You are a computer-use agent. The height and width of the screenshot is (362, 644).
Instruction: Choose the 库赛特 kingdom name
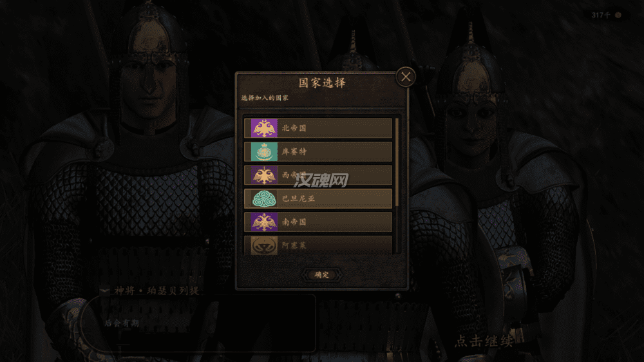[294, 151]
